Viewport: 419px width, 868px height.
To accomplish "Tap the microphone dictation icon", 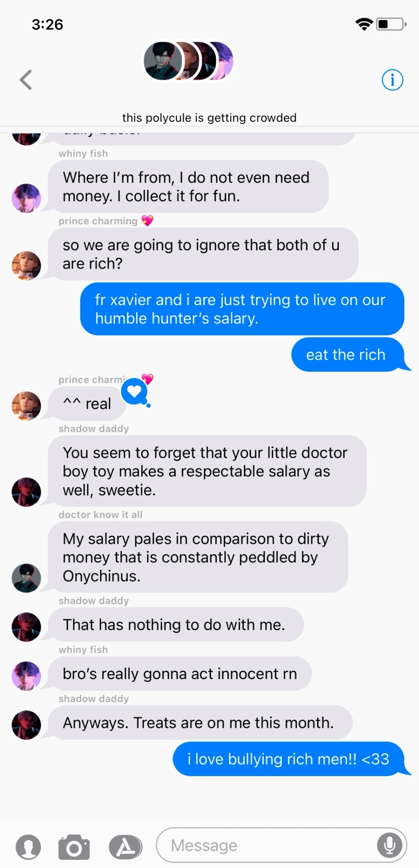I will click(x=389, y=845).
